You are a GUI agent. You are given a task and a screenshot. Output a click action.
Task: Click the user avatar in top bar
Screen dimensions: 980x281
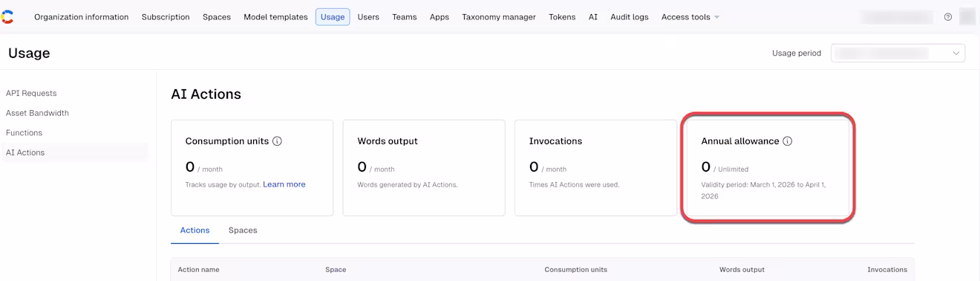[967, 16]
